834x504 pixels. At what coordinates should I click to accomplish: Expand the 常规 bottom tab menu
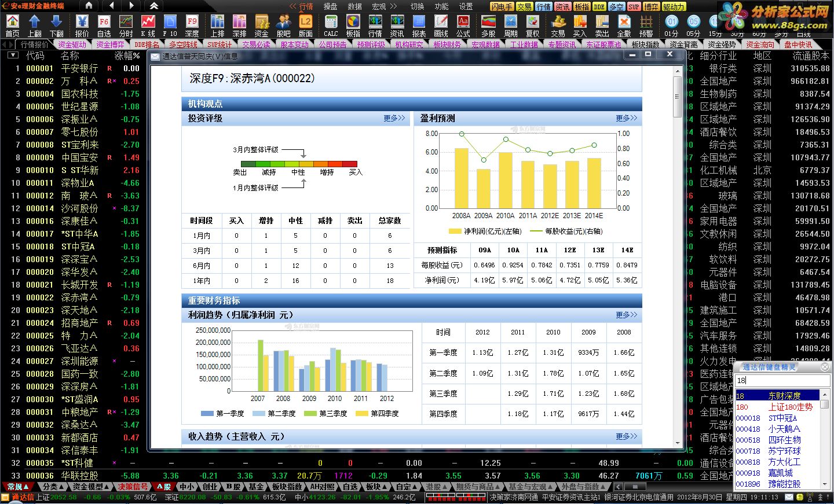coord(19,487)
